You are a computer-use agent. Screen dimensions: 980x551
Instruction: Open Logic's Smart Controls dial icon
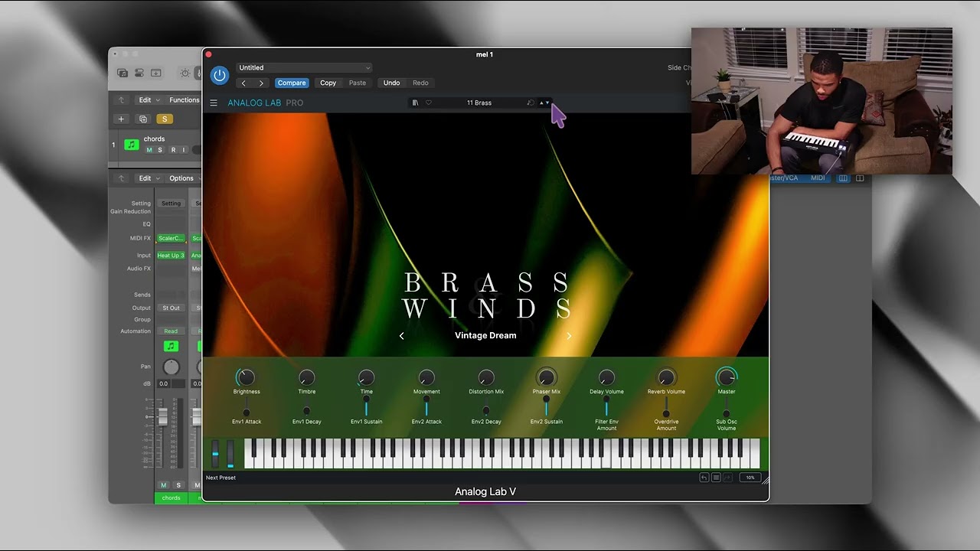(x=185, y=73)
